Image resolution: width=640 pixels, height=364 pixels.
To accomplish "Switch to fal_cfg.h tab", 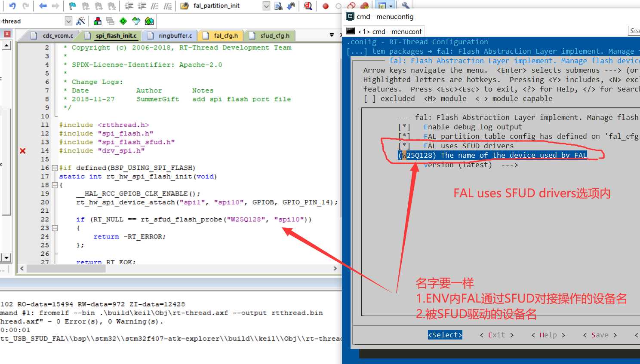I will coord(221,36).
